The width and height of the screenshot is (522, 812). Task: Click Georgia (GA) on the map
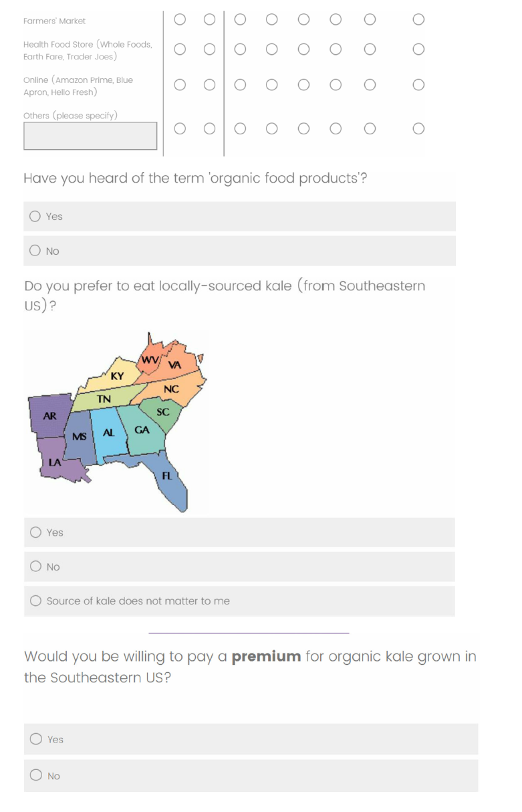point(142,430)
